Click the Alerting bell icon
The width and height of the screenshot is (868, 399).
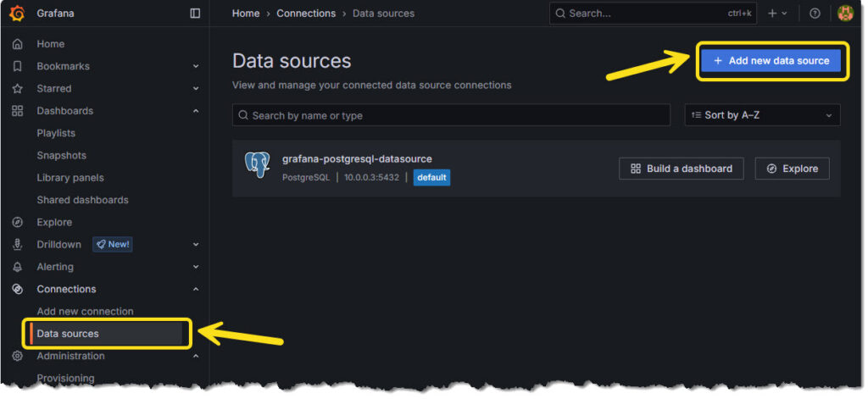point(18,267)
